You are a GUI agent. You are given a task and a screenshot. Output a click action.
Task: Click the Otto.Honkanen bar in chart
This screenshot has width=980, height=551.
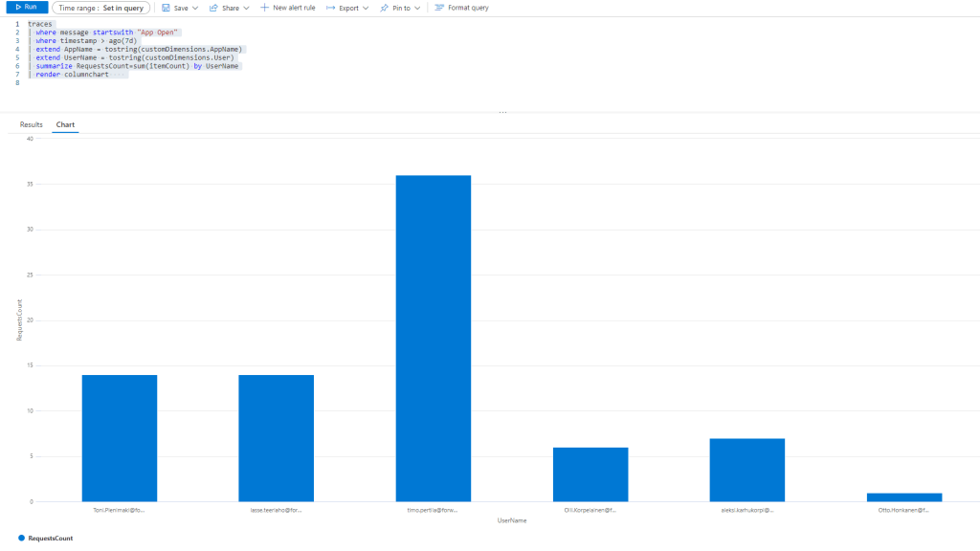tap(903, 496)
